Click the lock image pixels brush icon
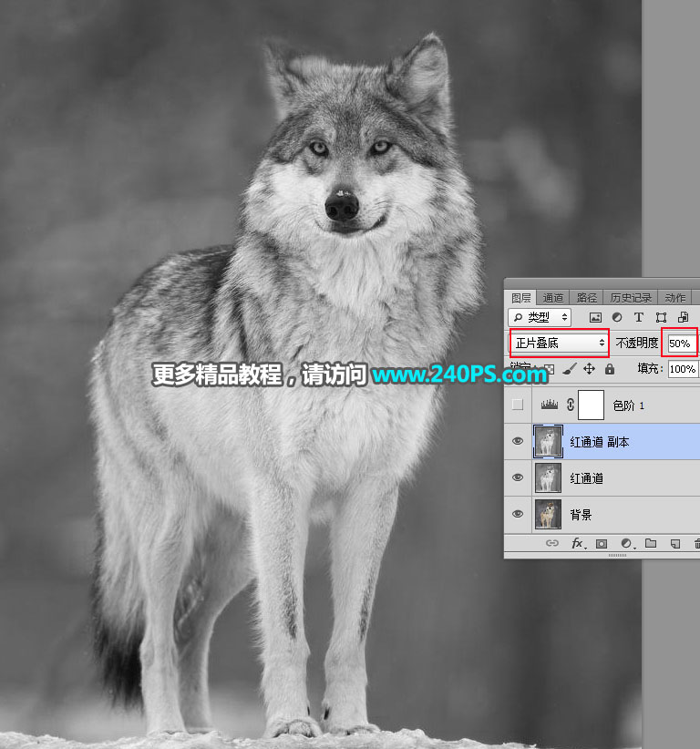This screenshot has height=749, width=700. point(569,369)
